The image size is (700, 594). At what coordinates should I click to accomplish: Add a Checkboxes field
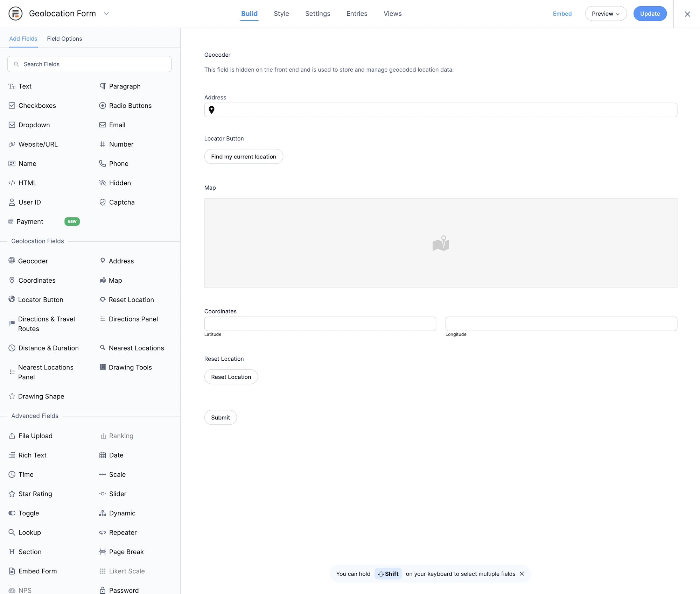pyautogui.click(x=37, y=106)
